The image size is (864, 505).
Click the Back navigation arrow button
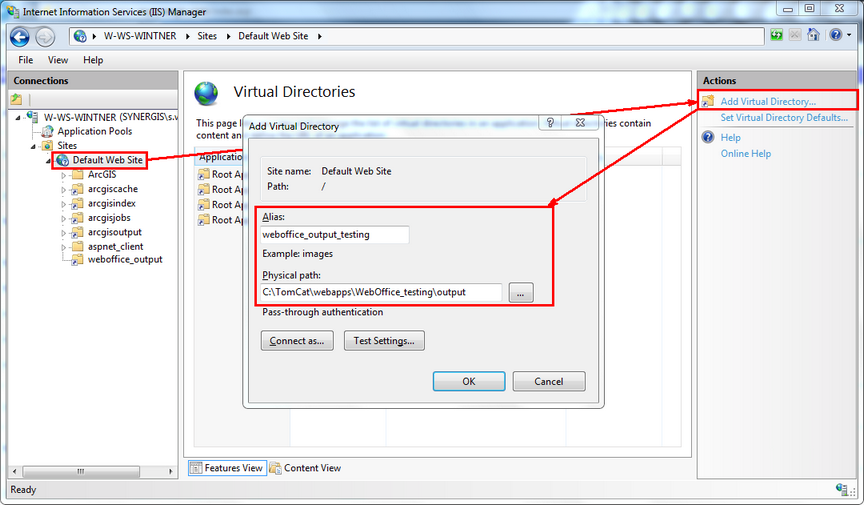tap(20, 37)
